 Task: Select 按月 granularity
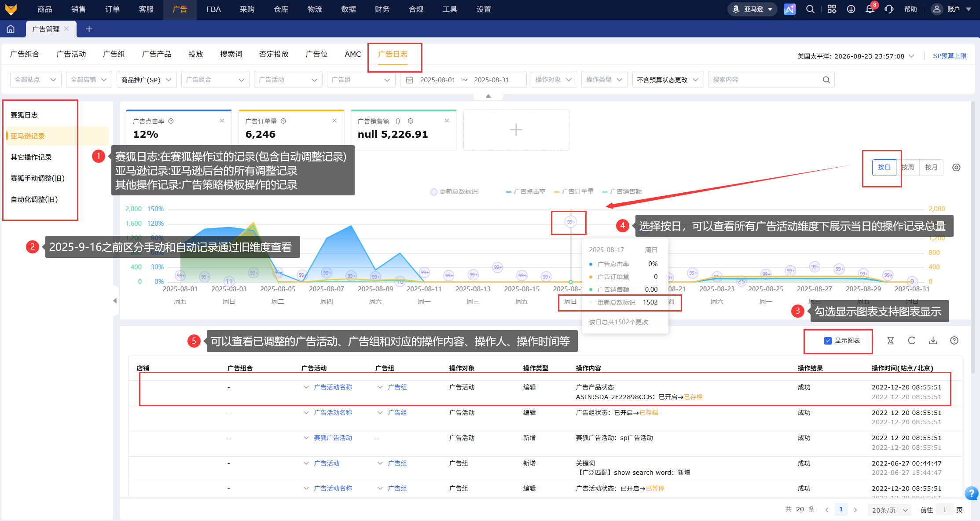(931, 167)
